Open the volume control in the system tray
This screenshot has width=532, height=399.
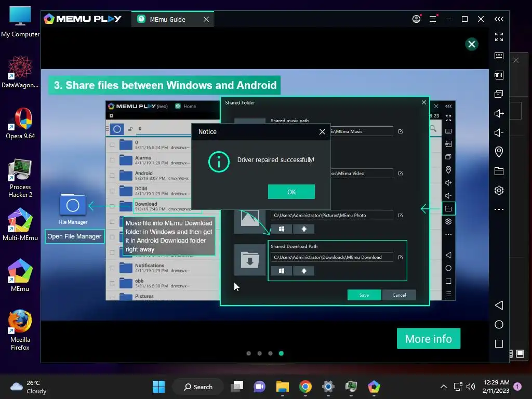(471, 387)
